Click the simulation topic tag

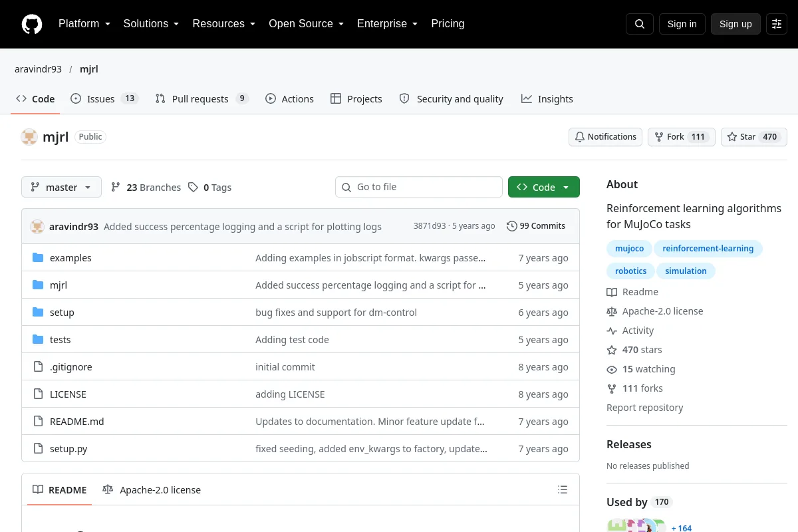(x=686, y=271)
